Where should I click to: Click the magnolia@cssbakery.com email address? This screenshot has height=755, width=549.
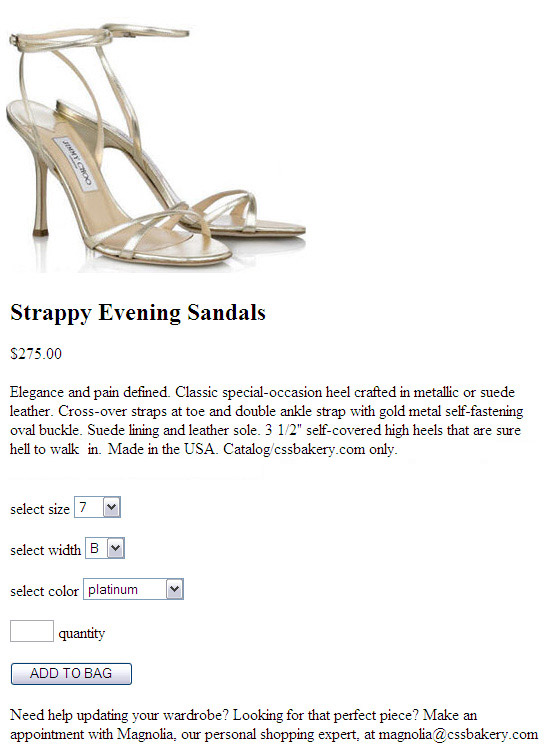point(458,734)
